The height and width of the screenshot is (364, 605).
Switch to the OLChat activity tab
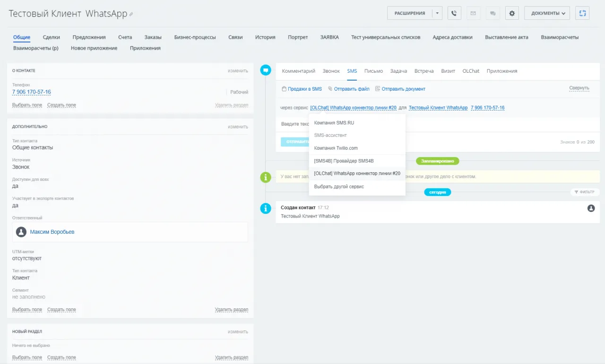coord(471,71)
